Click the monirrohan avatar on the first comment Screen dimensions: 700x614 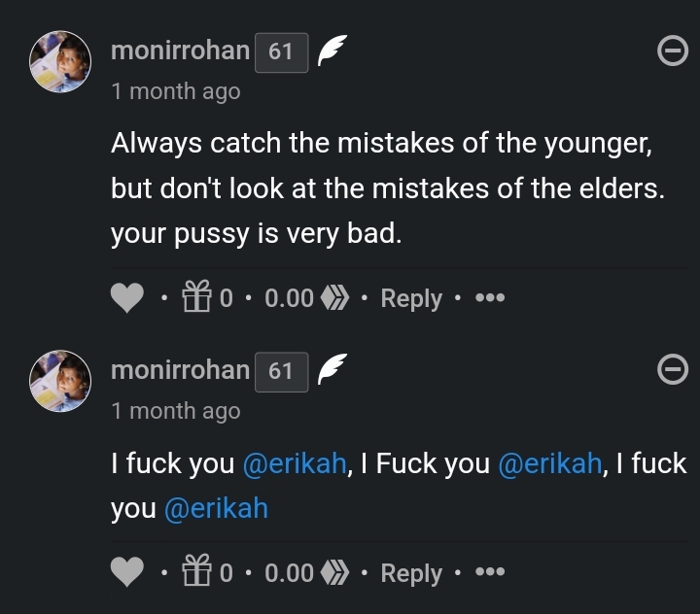pyautogui.click(x=62, y=63)
